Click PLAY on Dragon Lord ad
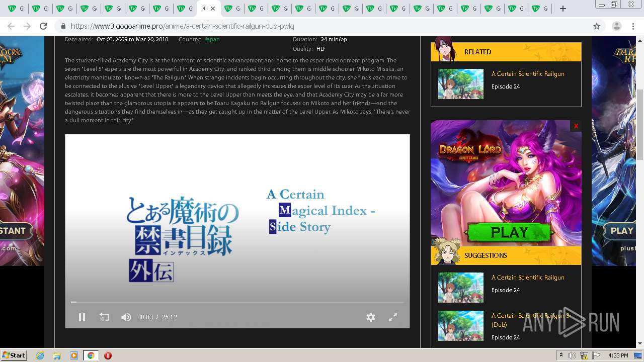Image resolution: width=644 pixels, height=362 pixels. click(509, 233)
